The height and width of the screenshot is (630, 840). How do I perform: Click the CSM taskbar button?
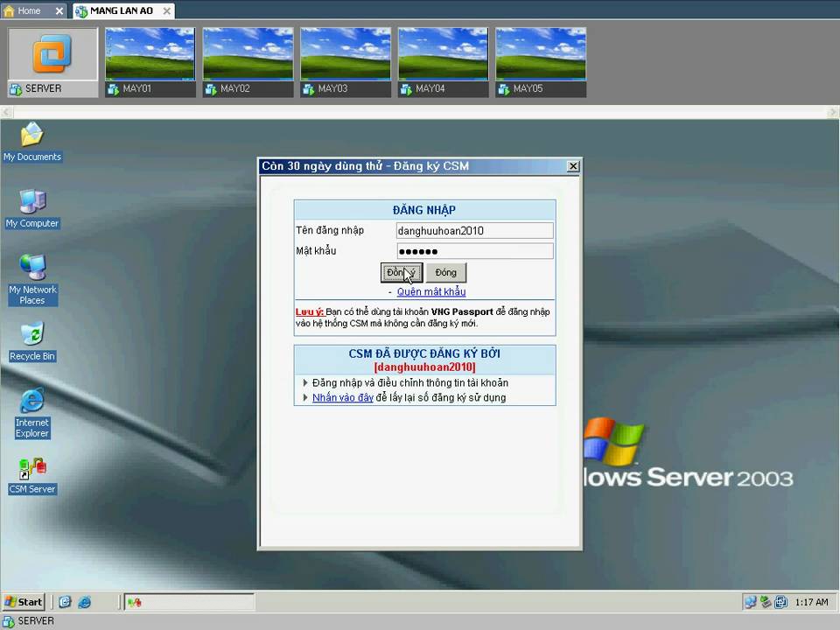click(x=189, y=602)
